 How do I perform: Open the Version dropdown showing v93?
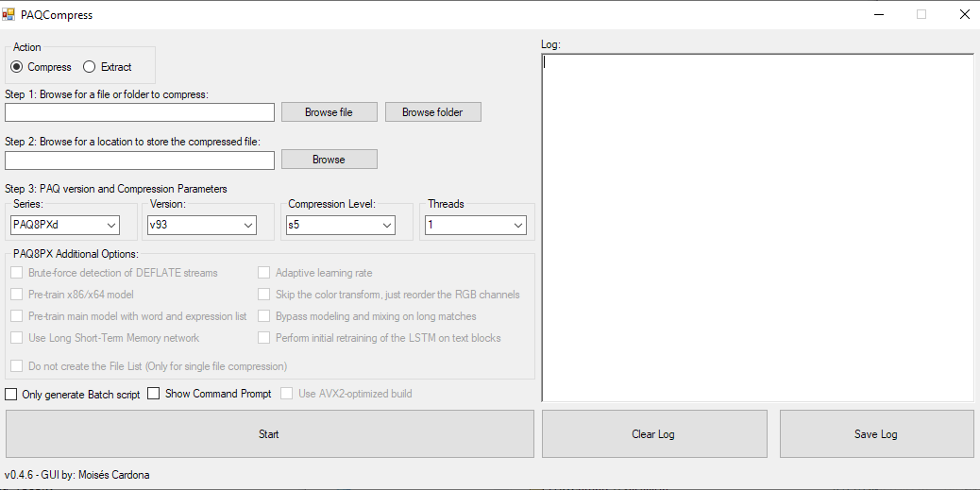click(202, 226)
